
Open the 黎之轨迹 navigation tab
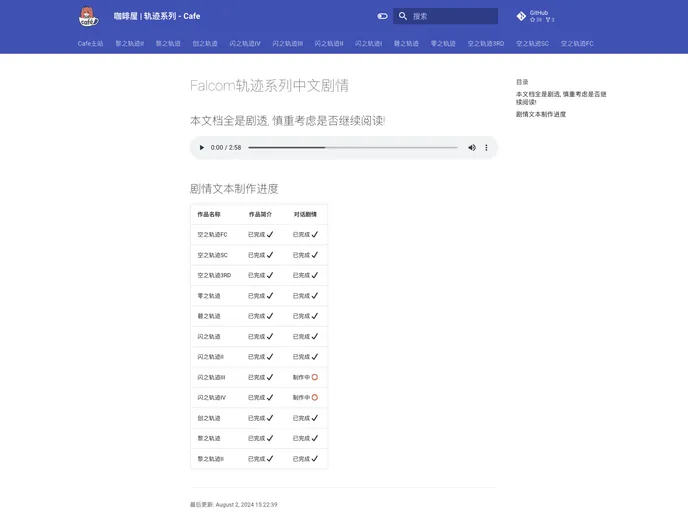[168, 43]
